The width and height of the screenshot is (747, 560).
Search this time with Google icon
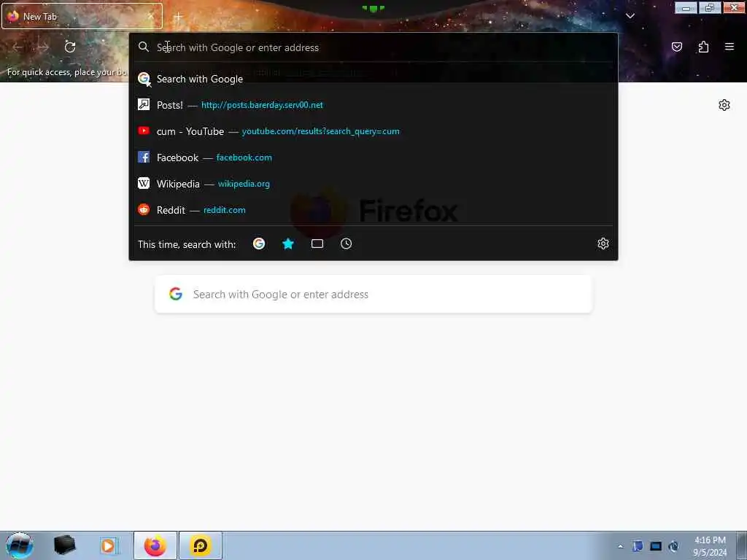coord(259,244)
